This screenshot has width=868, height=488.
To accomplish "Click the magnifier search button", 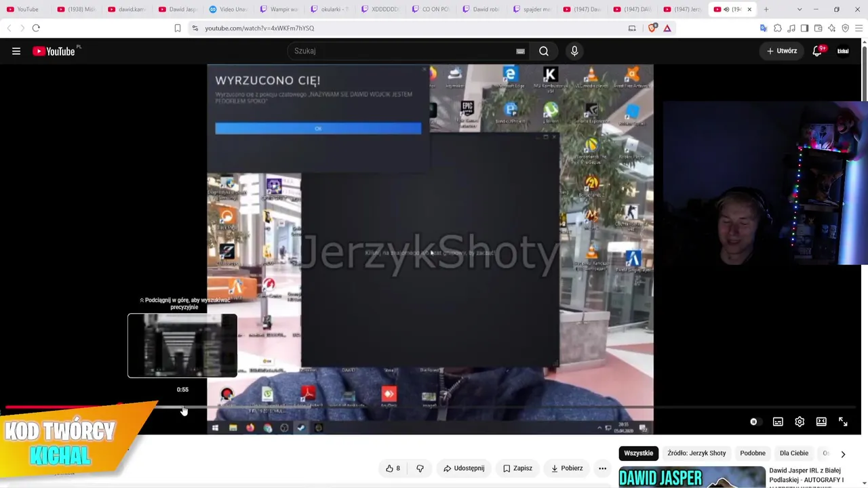I will (x=544, y=51).
